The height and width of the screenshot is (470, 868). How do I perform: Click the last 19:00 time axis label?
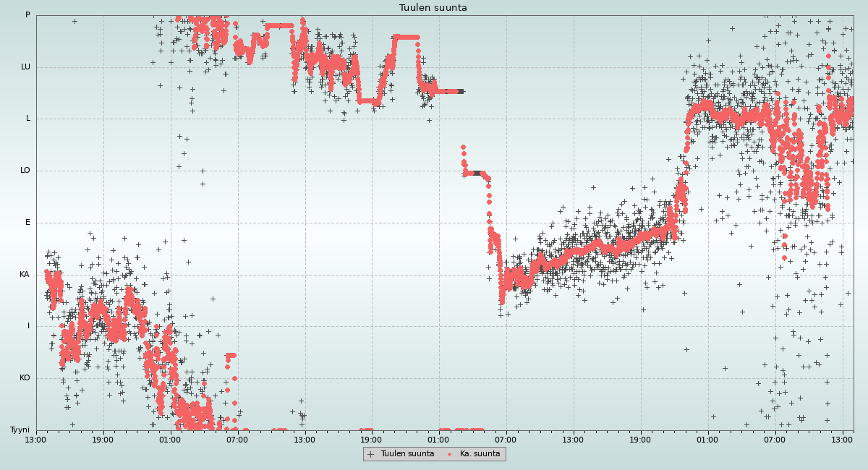click(x=640, y=439)
